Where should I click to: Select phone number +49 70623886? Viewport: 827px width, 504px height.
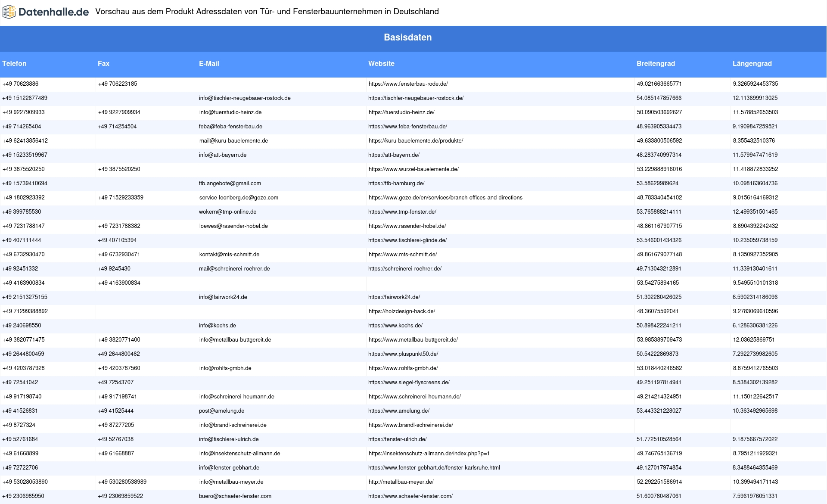click(20, 84)
